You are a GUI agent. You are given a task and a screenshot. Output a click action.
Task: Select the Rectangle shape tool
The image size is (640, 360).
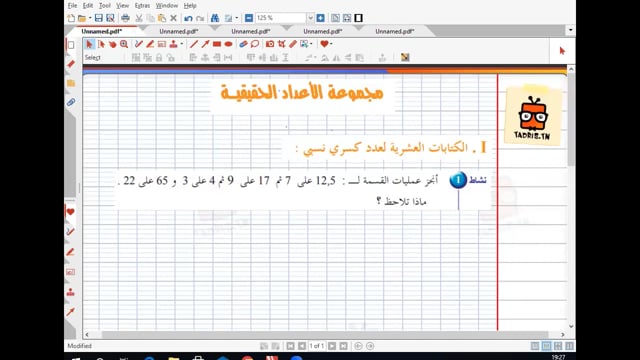pyautogui.click(x=217, y=44)
